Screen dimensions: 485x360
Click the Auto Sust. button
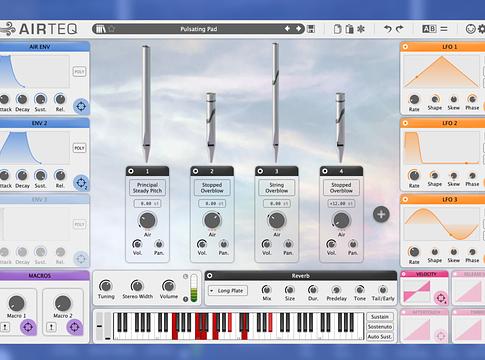[x=380, y=337]
